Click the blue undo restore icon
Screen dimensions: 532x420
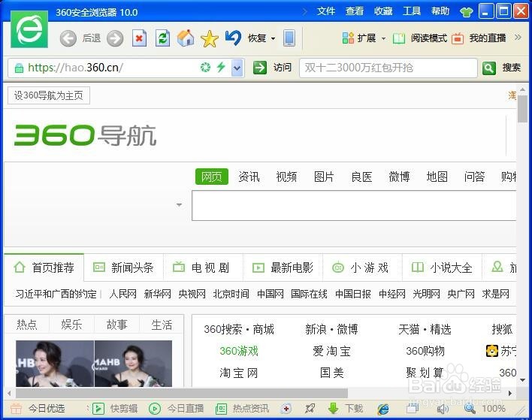(x=234, y=38)
